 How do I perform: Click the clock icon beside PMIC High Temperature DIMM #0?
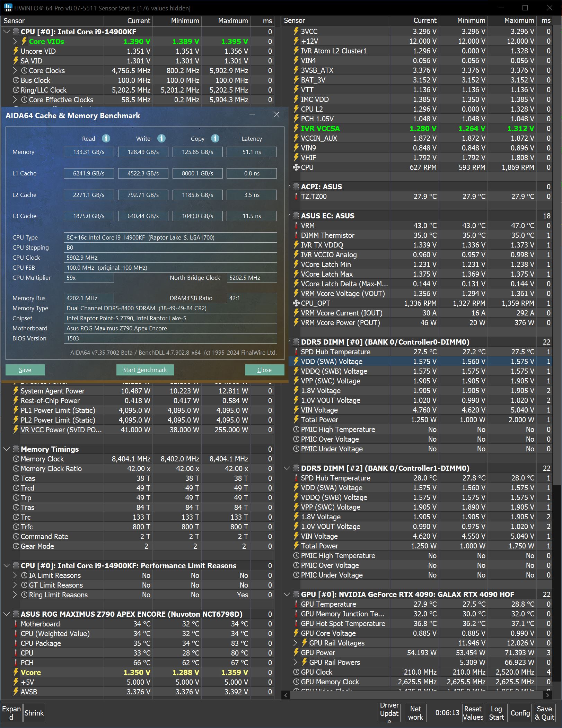coord(296,429)
